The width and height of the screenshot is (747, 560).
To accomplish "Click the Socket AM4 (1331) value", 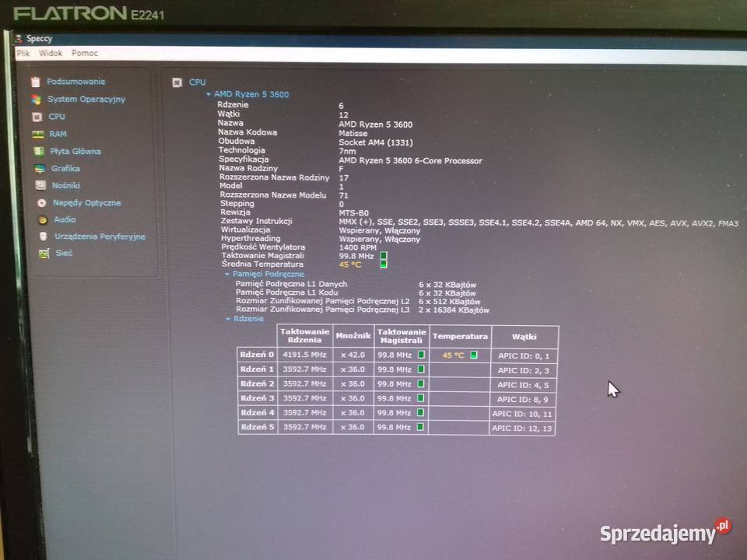I will 376,142.
